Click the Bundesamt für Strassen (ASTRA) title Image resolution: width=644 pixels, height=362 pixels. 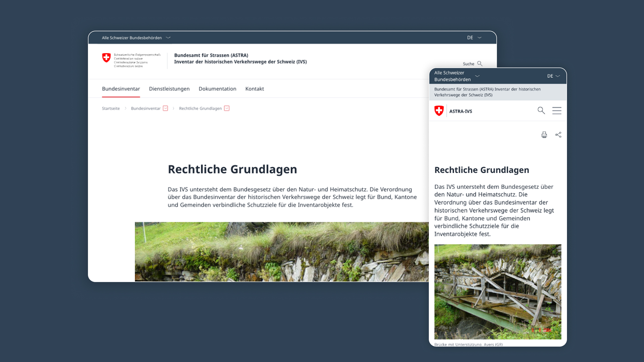tap(211, 55)
